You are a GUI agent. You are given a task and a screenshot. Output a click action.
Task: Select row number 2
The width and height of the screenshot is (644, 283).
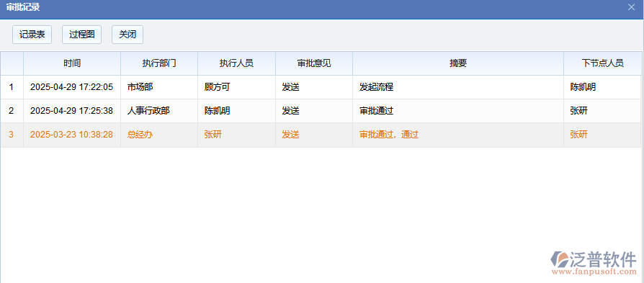(11, 111)
